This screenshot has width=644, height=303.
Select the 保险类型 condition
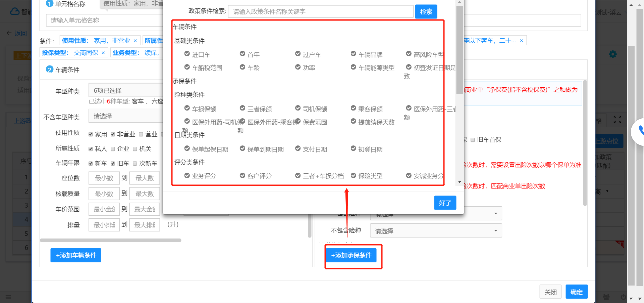366,176
